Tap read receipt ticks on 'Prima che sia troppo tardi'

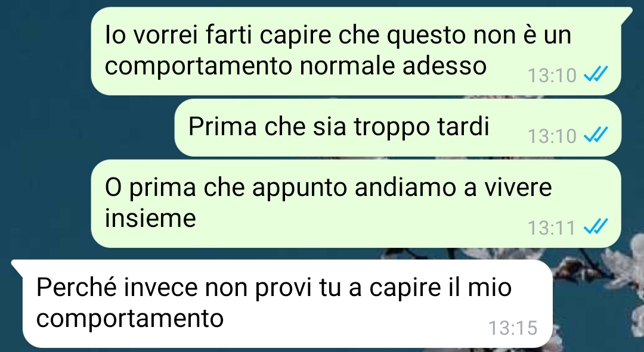595,135
